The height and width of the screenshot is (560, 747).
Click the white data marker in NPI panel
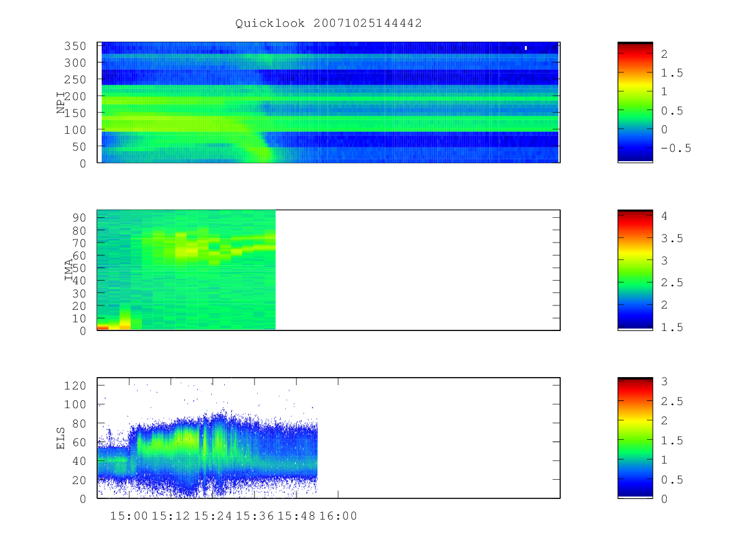pos(526,47)
